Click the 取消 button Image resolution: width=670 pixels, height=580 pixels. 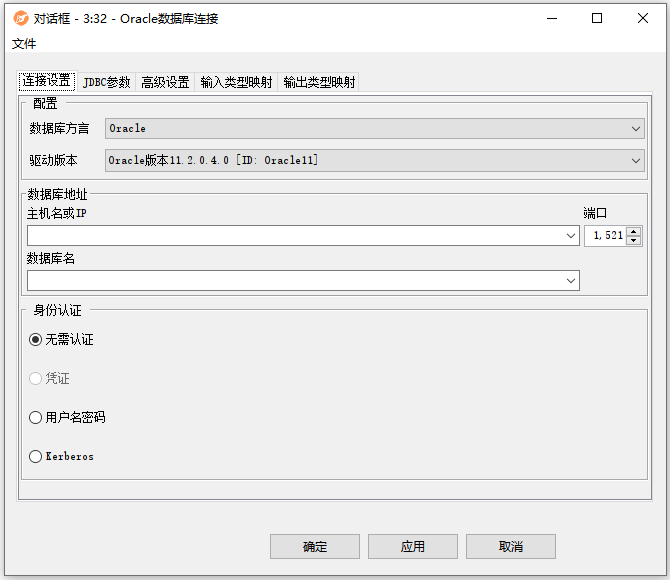pos(510,547)
